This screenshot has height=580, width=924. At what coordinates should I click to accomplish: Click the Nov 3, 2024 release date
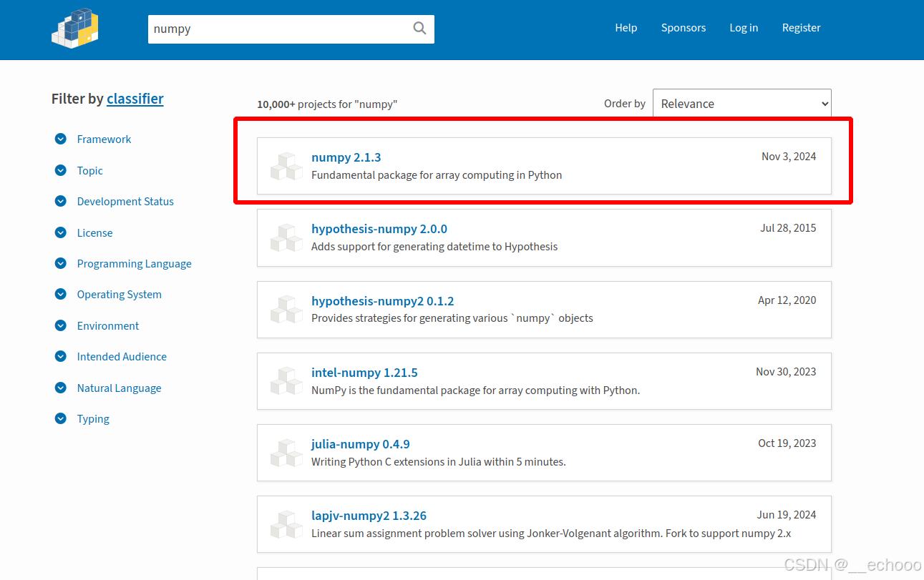coord(789,157)
